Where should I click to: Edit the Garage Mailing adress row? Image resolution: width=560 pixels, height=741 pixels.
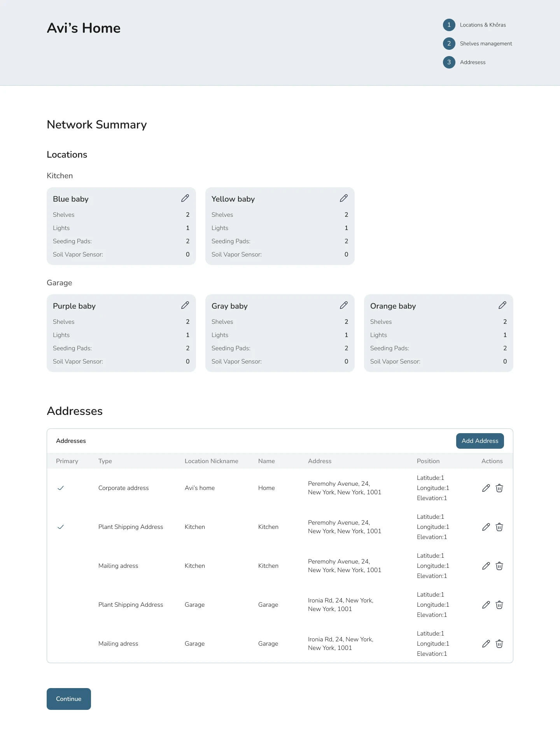pos(486,644)
